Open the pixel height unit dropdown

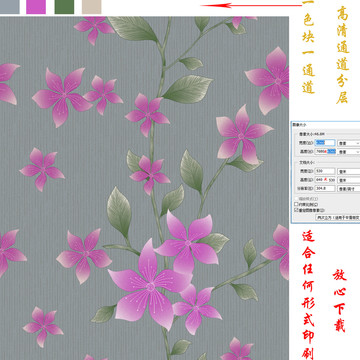coord(349,152)
